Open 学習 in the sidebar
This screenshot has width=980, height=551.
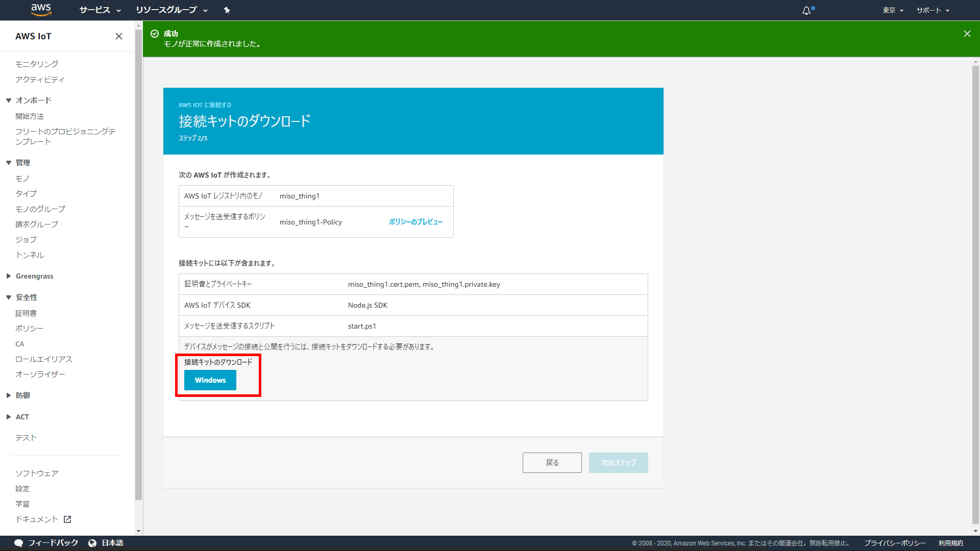coord(22,504)
